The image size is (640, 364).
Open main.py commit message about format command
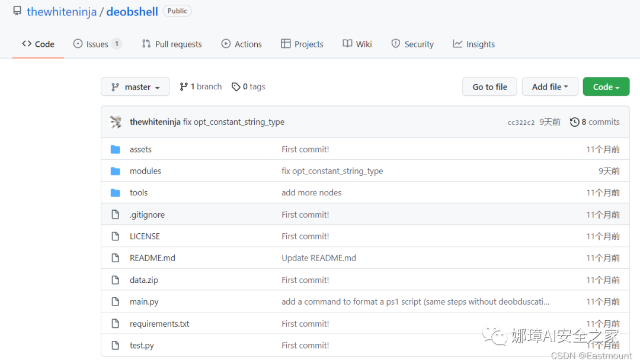tap(415, 302)
